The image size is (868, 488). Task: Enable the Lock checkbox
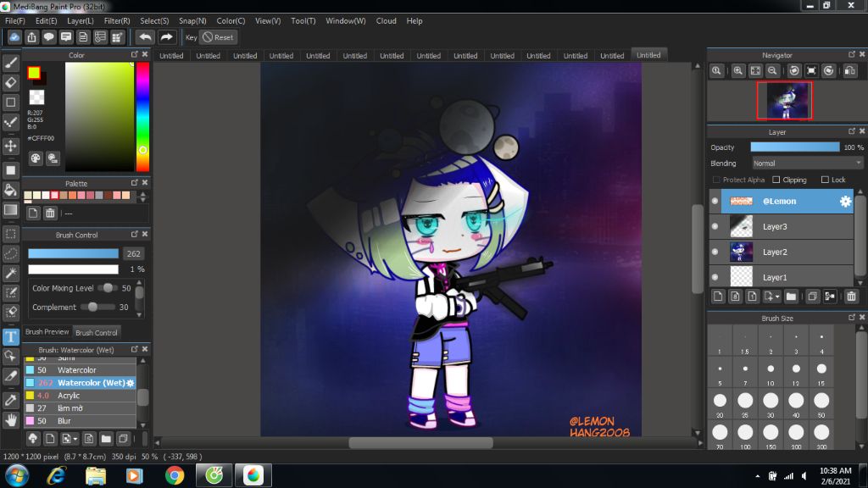[825, 180]
